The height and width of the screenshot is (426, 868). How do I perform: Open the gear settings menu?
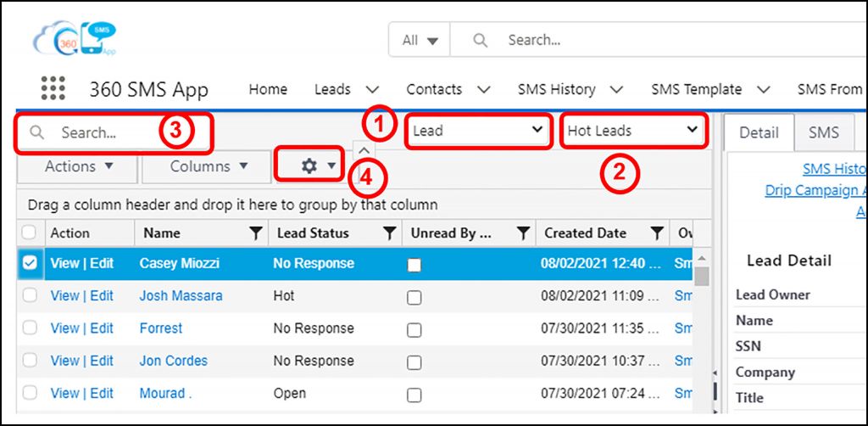coord(310,166)
